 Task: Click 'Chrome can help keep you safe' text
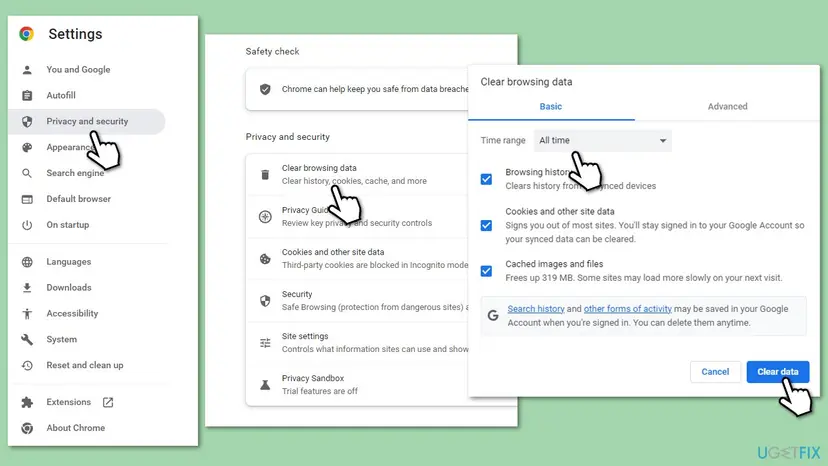tap(375, 89)
